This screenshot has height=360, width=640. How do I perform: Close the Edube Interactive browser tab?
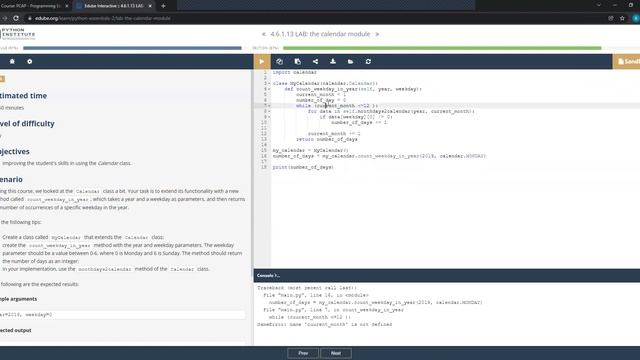(150, 6)
